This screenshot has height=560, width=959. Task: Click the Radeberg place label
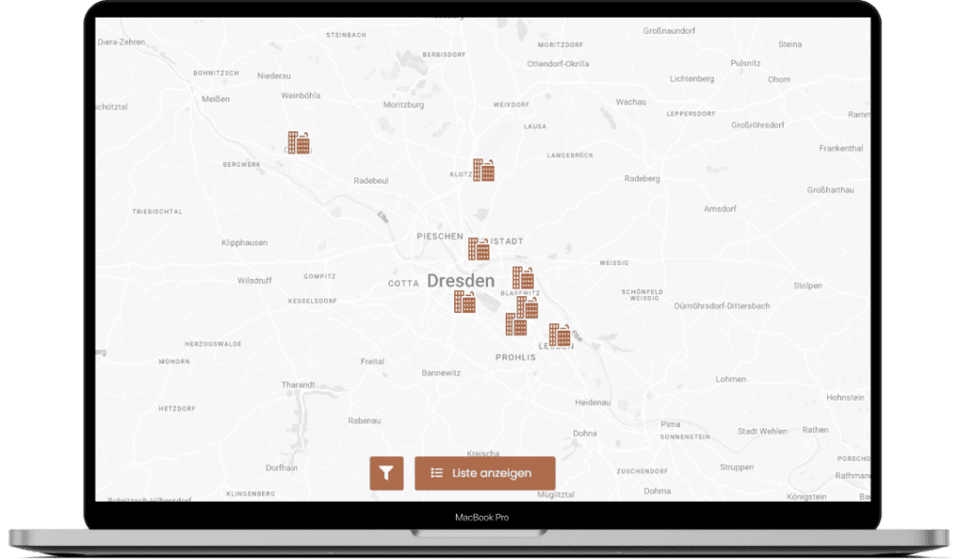pos(642,179)
